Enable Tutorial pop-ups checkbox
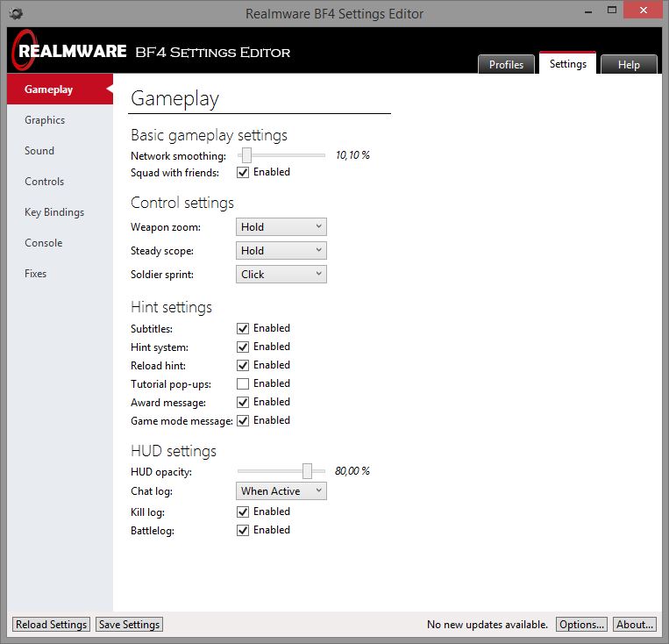This screenshot has width=669, height=644. pos(243,383)
